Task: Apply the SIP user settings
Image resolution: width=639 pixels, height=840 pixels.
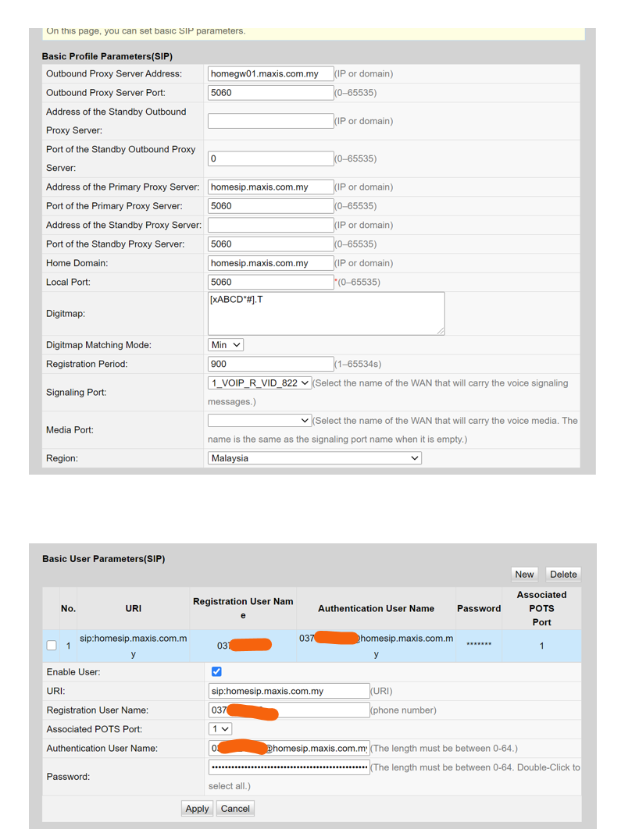Action: [x=198, y=809]
